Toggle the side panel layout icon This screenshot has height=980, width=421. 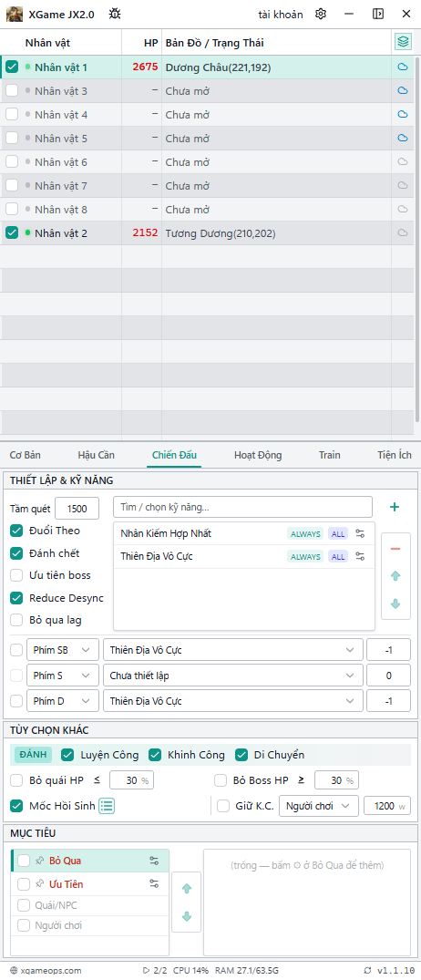point(378,14)
